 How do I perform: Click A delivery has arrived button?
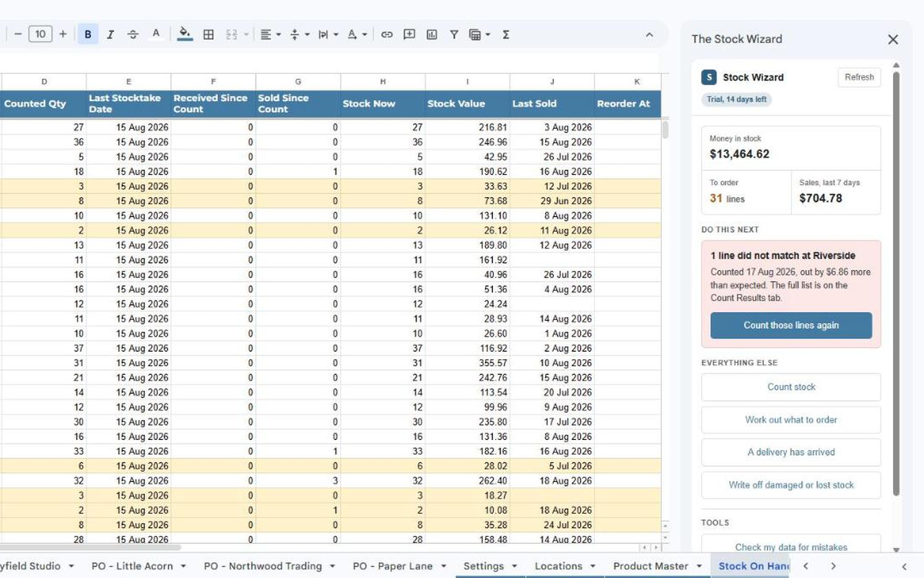click(x=791, y=452)
